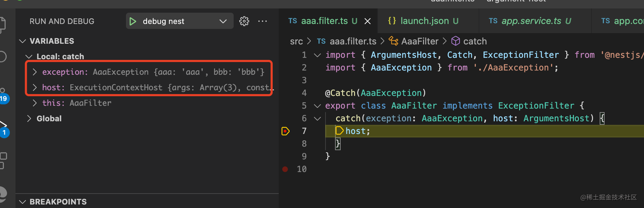Fold the catch method at line 6
The height and width of the screenshot is (208, 644).
coord(317,119)
